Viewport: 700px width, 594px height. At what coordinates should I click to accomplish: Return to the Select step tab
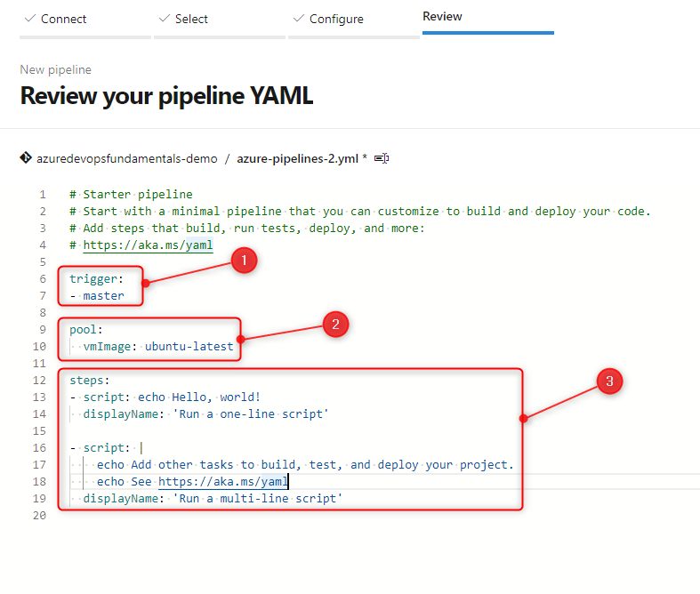click(x=191, y=19)
